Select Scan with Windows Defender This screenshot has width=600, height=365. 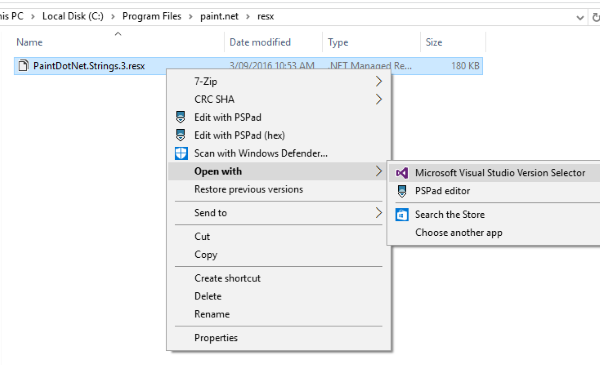click(279, 153)
